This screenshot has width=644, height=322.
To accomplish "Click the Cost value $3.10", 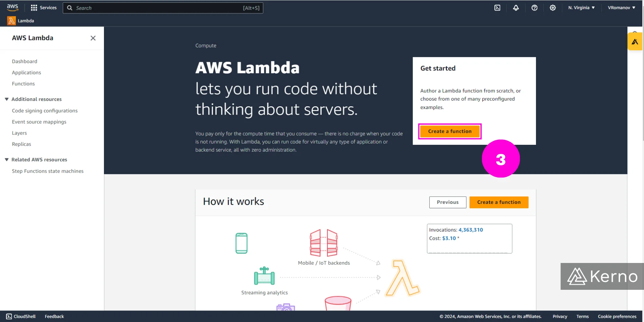I will [x=449, y=238].
